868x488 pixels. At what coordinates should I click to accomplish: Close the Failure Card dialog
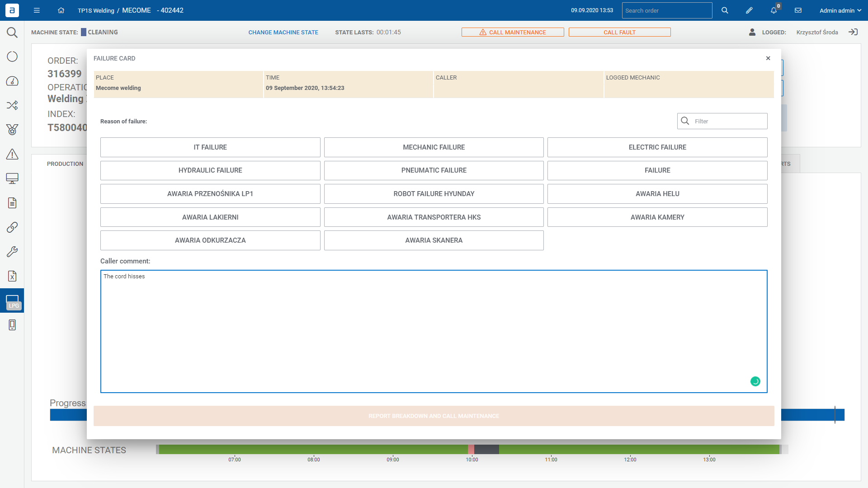click(768, 58)
